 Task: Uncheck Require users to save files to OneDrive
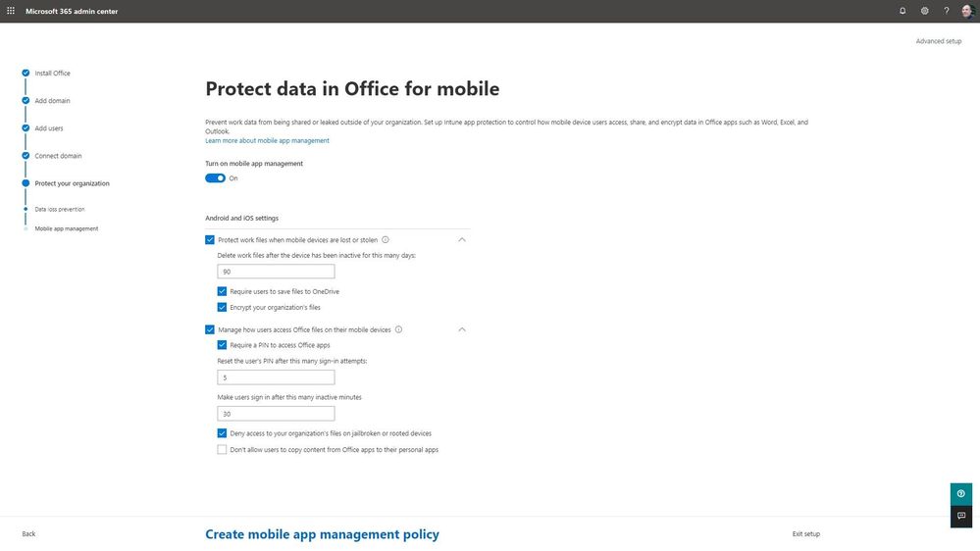[223, 291]
